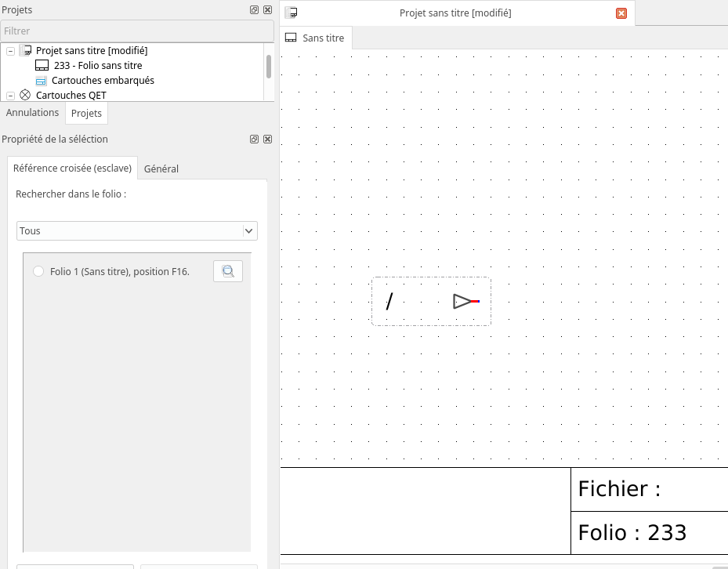This screenshot has height=569, width=728.
Task: Click the project tree vertical scrollbar
Action: (x=269, y=67)
